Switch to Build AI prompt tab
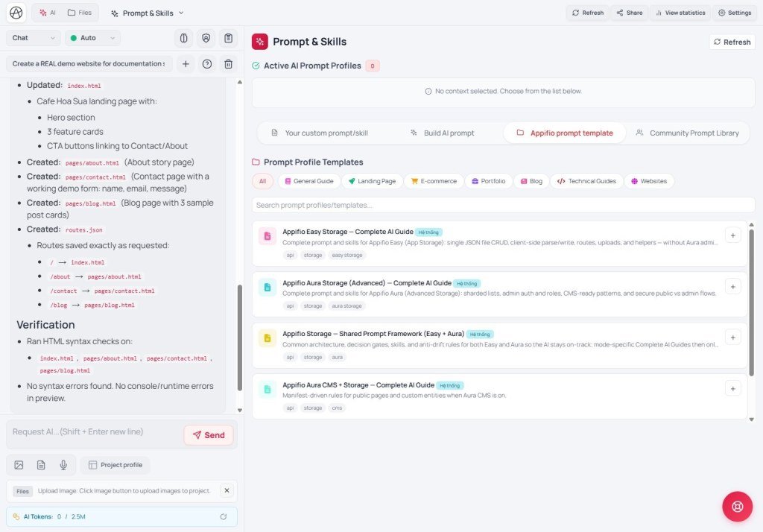 pyautogui.click(x=442, y=133)
